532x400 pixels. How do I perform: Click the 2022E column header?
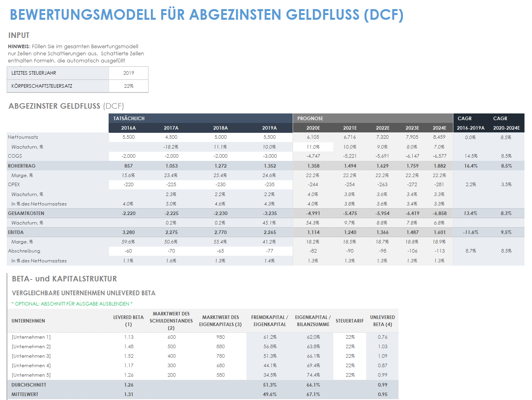coord(382,128)
